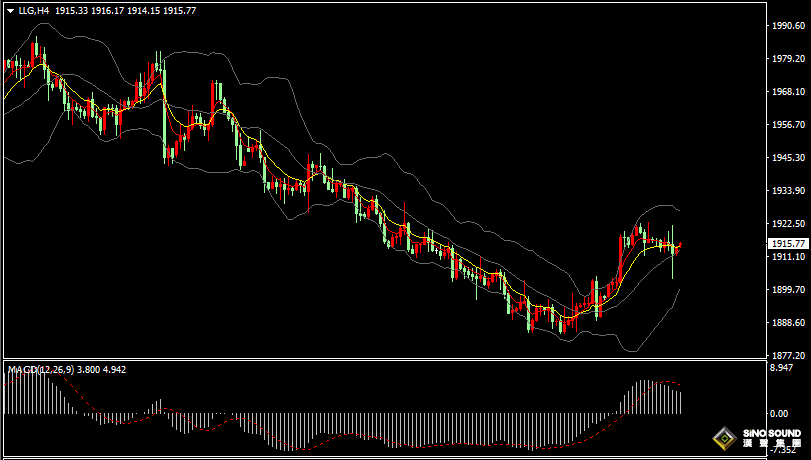Click the 1899.70 price scale label
The width and height of the screenshot is (811, 460).
pyautogui.click(x=786, y=289)
